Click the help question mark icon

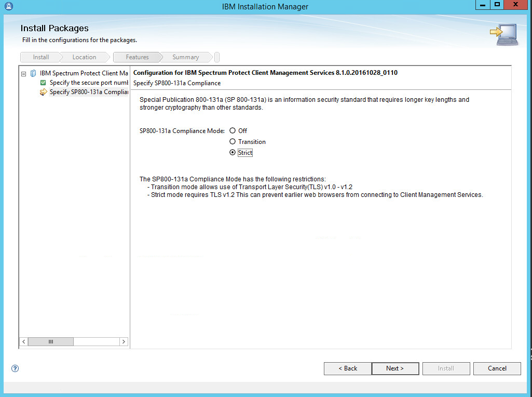(15, 368)
